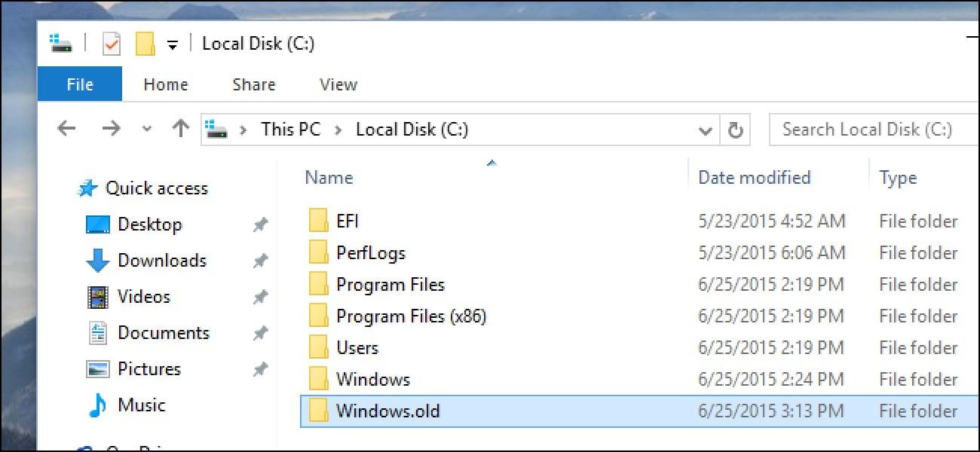Go up one folder level with the Up arrow
This screenshot has height=452, width=980.
[x=180, y=128]
